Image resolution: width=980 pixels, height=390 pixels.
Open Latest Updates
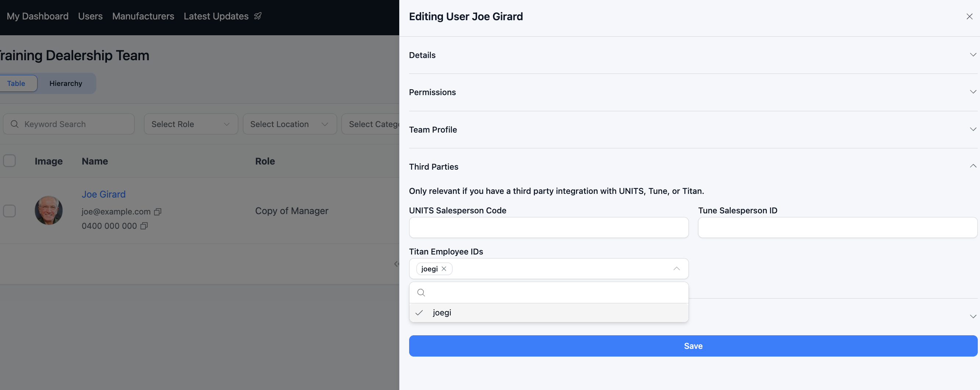(216, 16)
